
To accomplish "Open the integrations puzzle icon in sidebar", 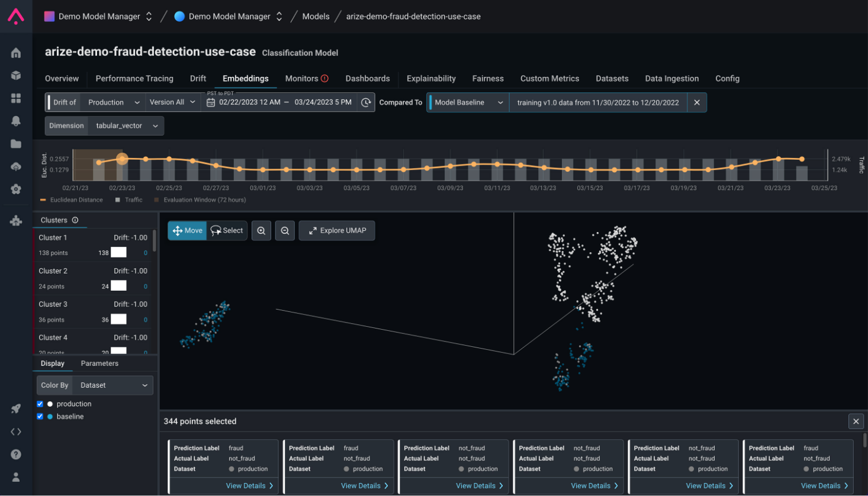I will pos(16,221).
